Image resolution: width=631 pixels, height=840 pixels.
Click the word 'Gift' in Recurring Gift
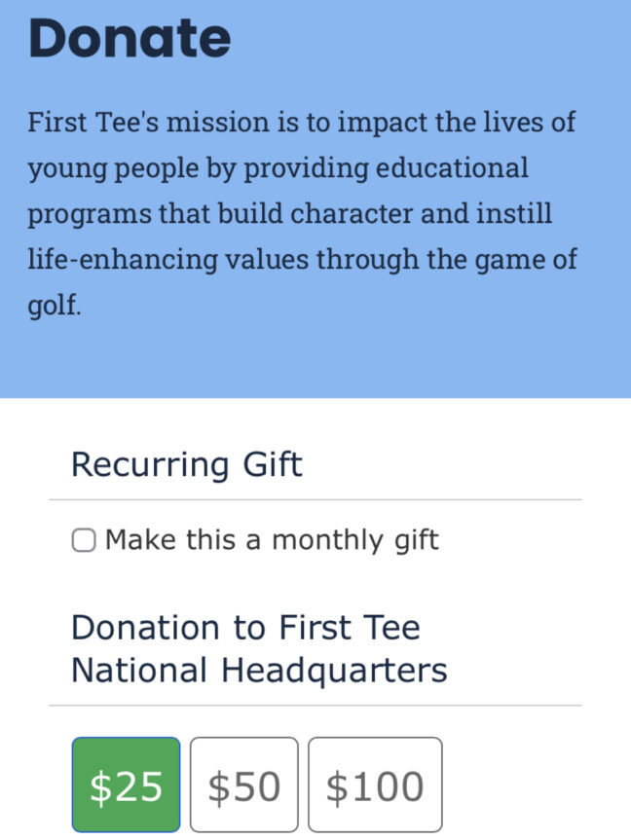pyautogui.click(x=273, y=464)
